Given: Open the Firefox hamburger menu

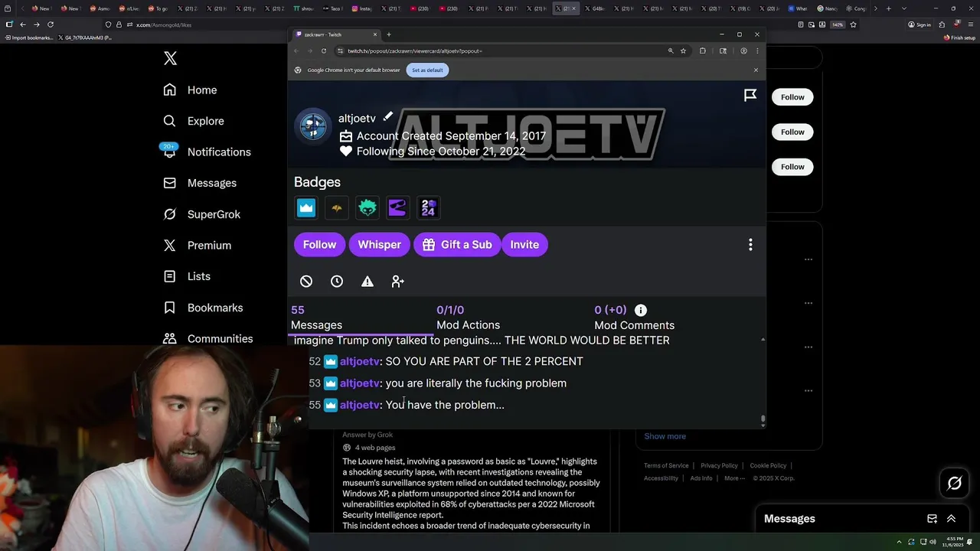Looking at the screenshot, I should (969, 24).
